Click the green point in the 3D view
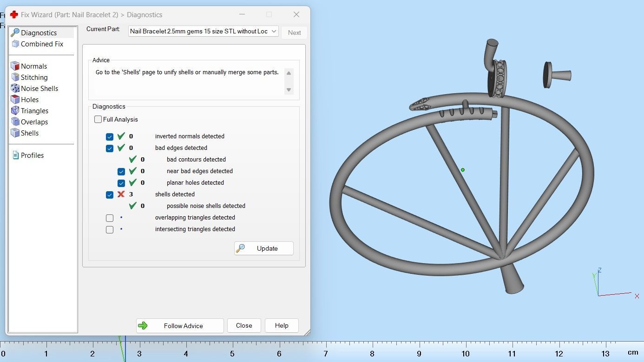 point(463,170)
